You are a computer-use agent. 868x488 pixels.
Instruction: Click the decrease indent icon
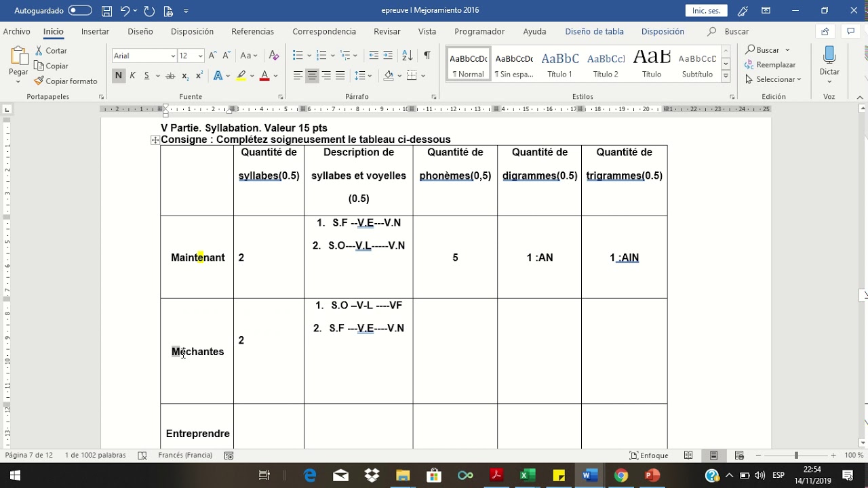tap(374, 56)
